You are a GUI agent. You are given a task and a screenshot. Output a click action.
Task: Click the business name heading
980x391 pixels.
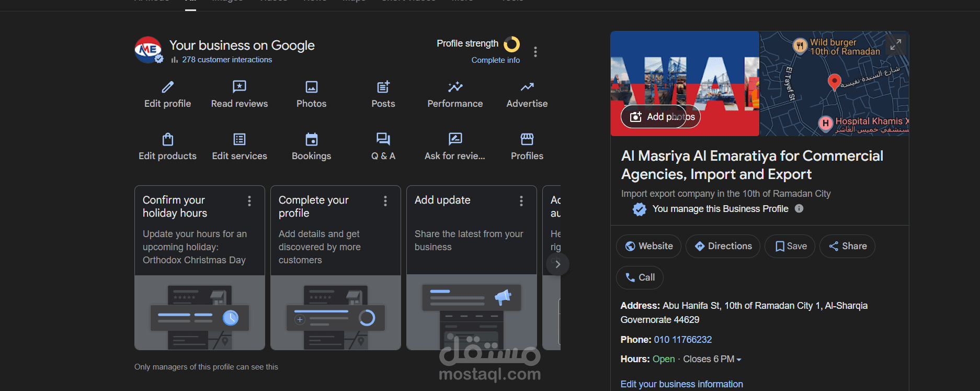(x=752, y=165)
